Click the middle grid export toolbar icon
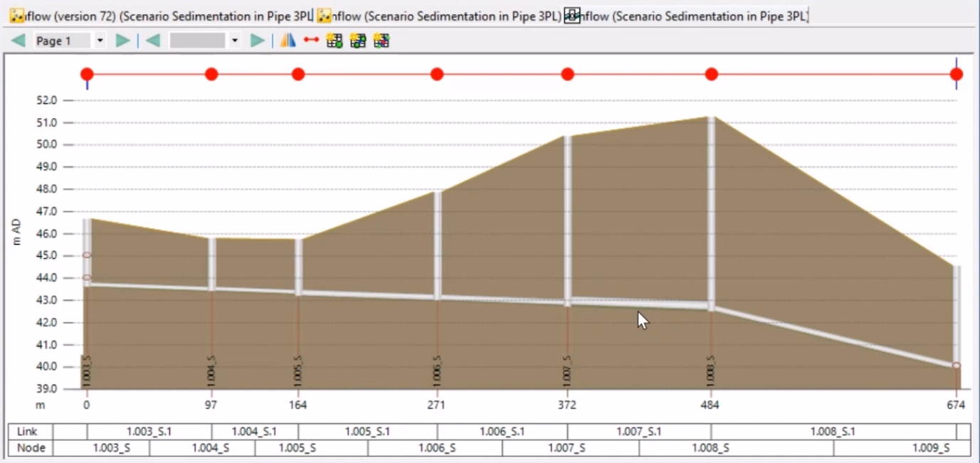The image size is (980, 463). point(358,41)
